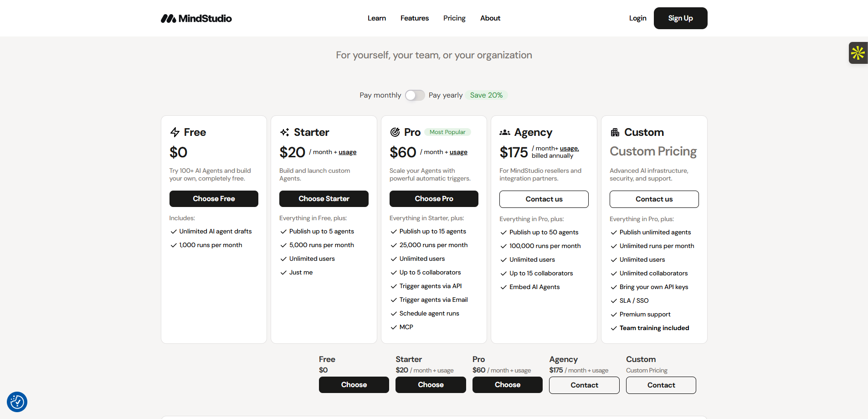
Task: Click 'Publish unlimited agents' feature
Action: point(655,233)
